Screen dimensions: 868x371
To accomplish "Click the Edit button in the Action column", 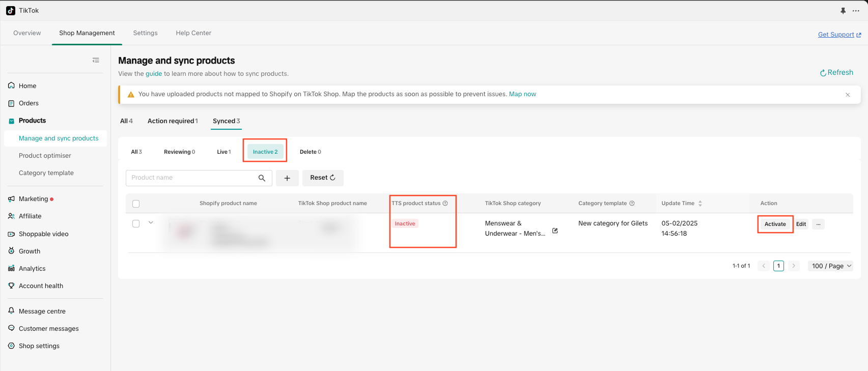I will tap(801, 224).
